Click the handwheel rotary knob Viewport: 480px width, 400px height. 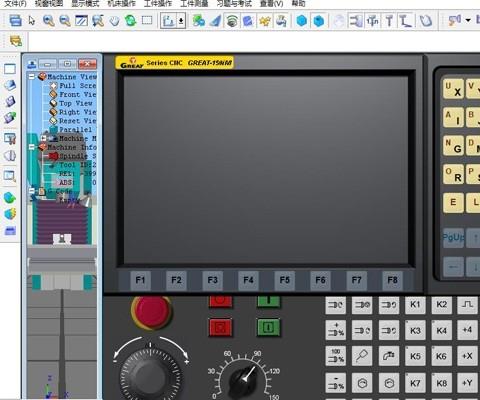coord(150,377)
